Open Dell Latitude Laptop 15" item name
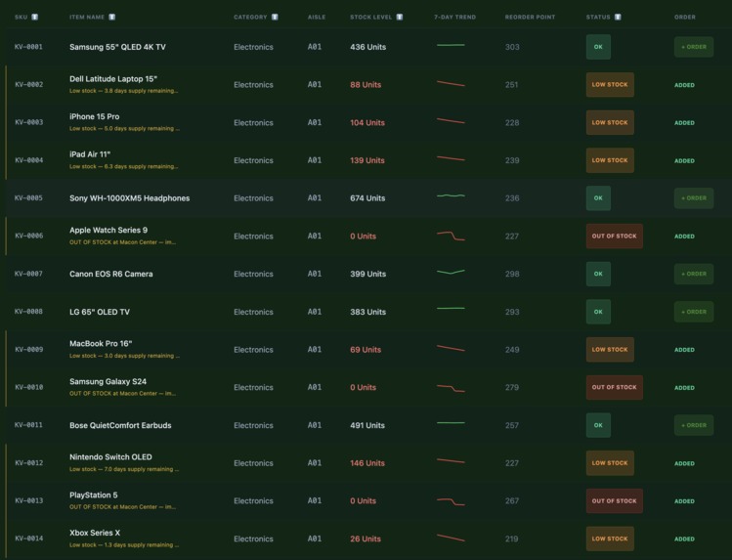Image resolution: width=732 pixels, height=560 pixels. click(113, 79)
